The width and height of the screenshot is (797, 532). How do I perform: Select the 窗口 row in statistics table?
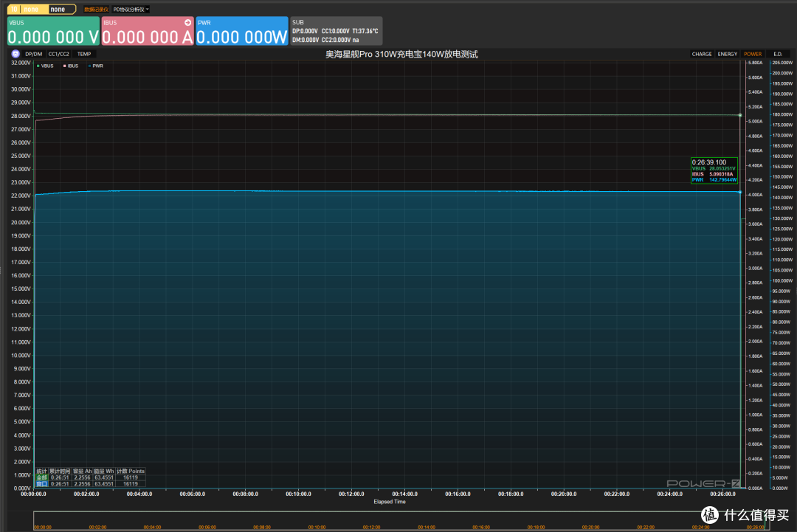pyautogui.click(x=91, y=484)
